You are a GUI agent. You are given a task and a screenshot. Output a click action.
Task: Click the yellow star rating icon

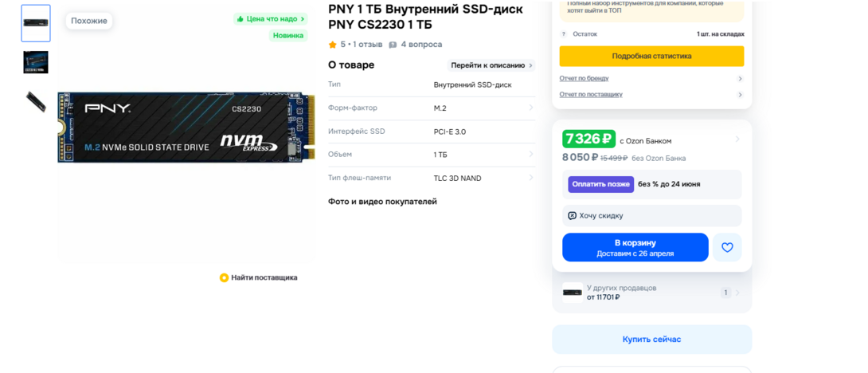333,45
